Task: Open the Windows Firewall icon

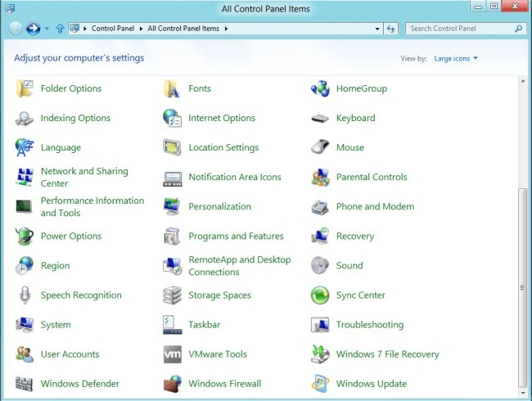Action: [x=172, y=384]
